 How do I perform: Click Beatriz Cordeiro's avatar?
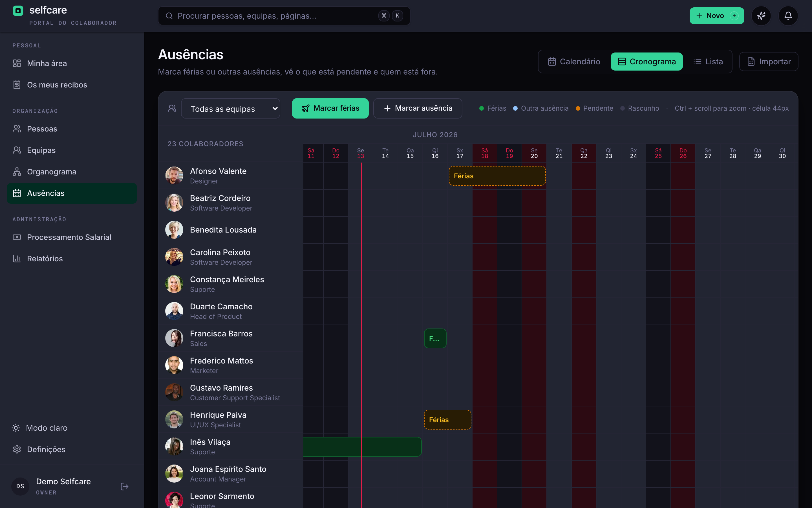point(174,203)
